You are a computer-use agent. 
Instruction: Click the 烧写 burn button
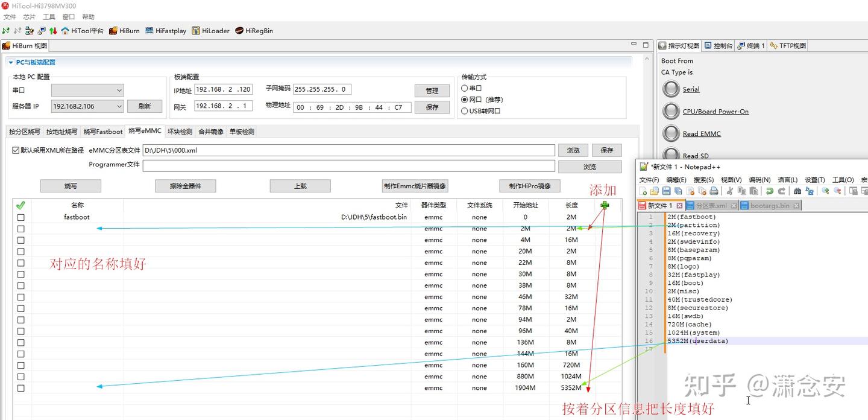point(71,186)
